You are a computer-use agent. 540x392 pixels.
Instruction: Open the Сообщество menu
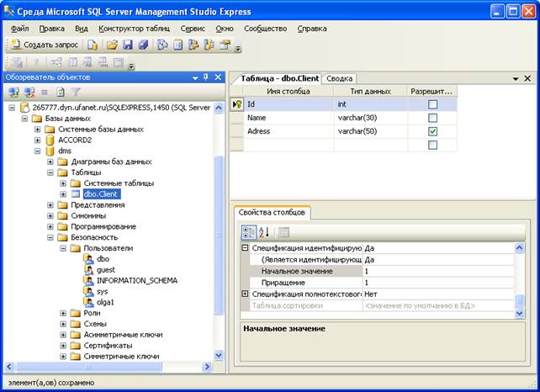click(265, 29)
